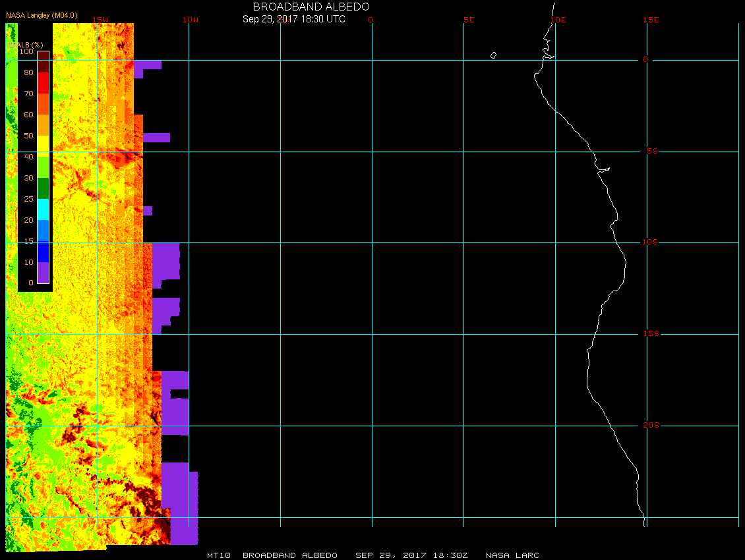Click the 5E longitude label
745x560 pixels.
(x=469, y=20)
